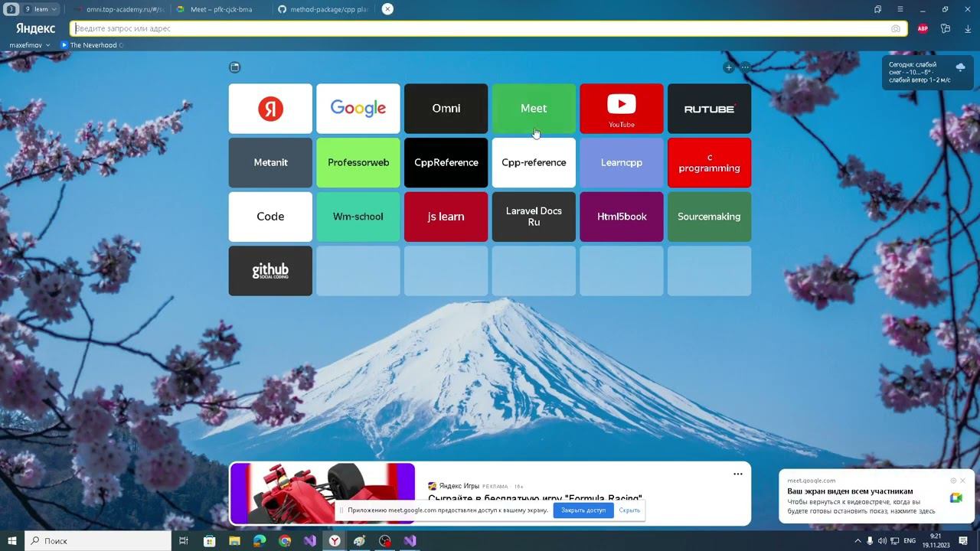Open the Learncpp tile
The width and height of the screenshot is (980, 551).
coord(621,162)
